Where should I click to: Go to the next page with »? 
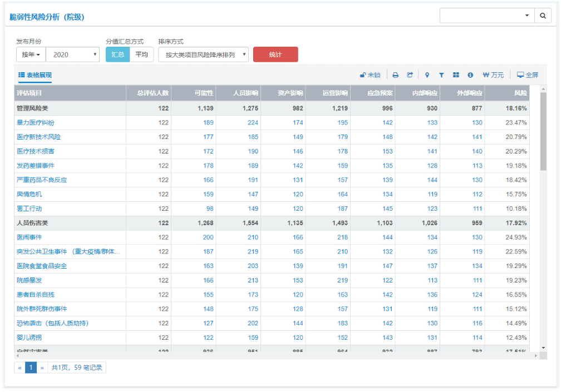point(42,368)
